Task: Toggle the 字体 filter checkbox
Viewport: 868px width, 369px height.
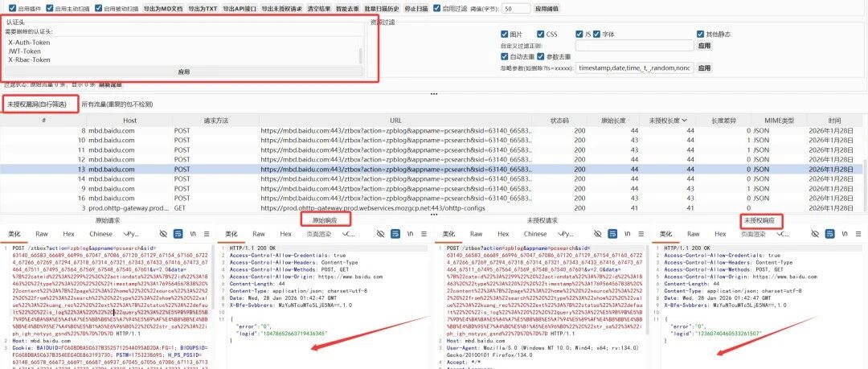Action: click(596, 34)
